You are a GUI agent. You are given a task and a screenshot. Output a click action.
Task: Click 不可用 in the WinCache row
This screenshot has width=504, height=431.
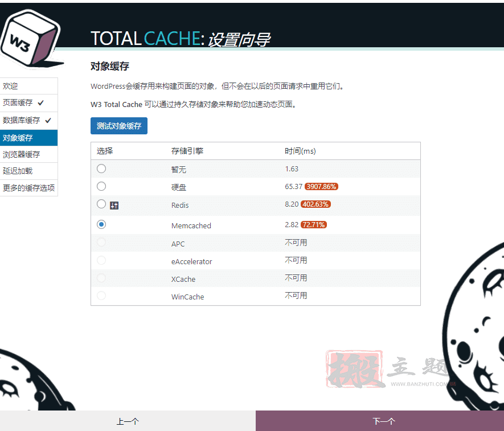pos(296,295)
